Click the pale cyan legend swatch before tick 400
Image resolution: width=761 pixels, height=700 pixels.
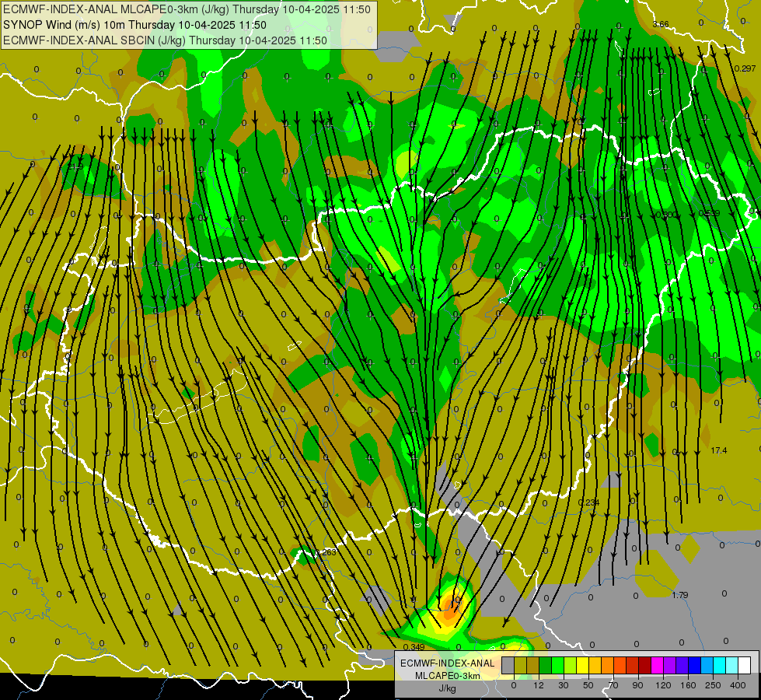pos(732,665)
